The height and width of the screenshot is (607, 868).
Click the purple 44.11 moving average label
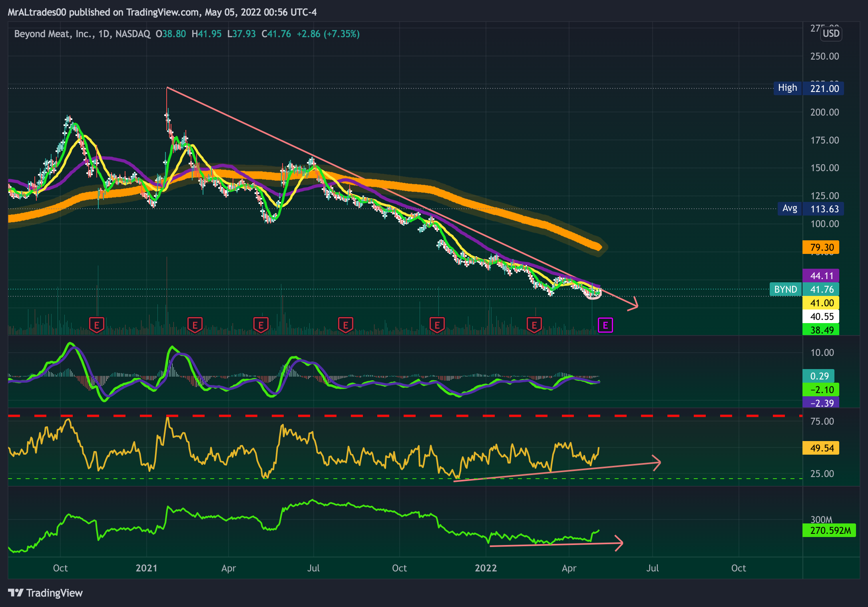pyautogui.click(x=821, y=276)
